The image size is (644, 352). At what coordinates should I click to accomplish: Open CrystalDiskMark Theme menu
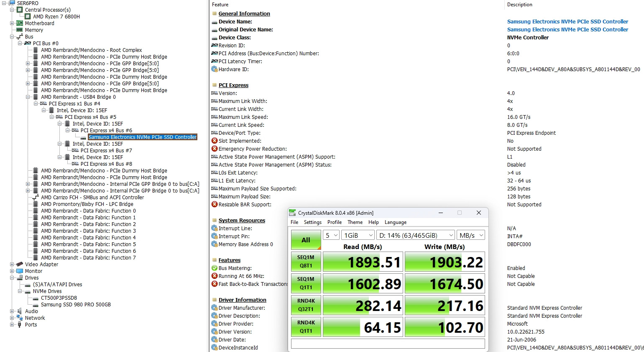[x=355, y=222]
